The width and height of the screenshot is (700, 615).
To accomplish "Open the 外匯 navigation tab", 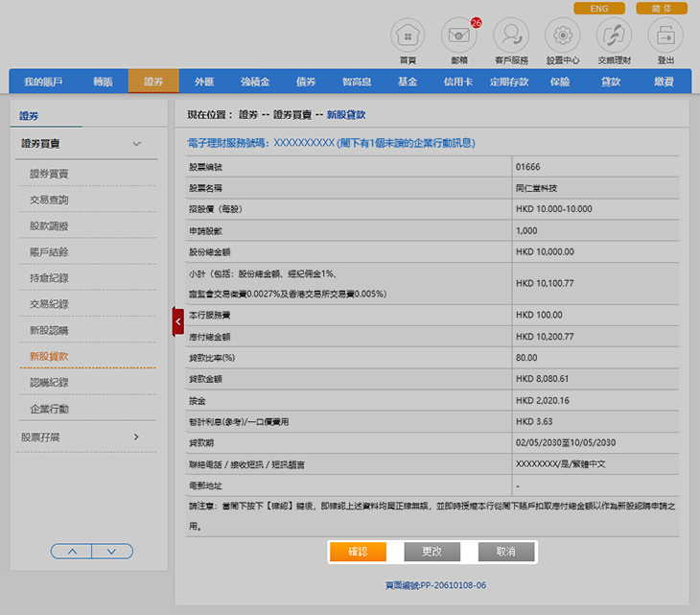I will pyautogui.click(x=204, y=82).
